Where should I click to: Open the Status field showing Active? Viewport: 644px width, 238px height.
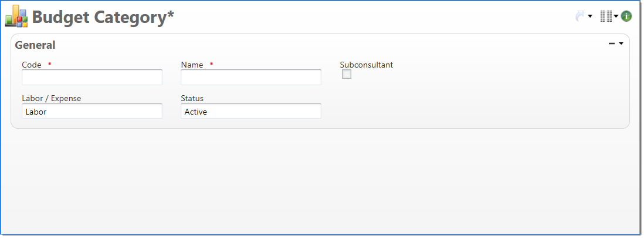pyautogui.click(x=251, y=111)
